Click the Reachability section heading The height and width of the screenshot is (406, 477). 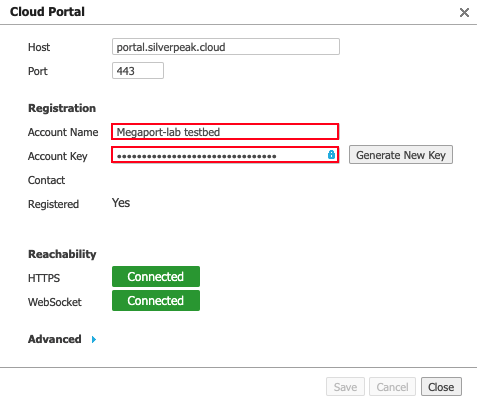click(62, 254)
